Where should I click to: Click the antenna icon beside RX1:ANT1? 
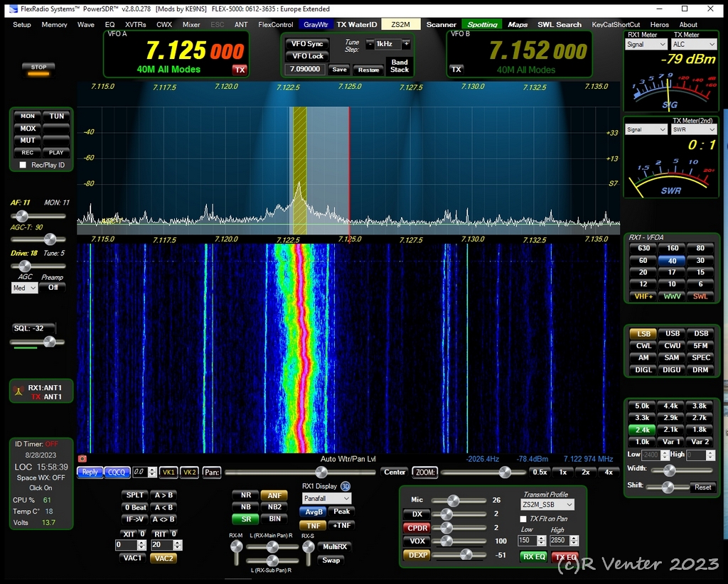(x=18, y=391)
